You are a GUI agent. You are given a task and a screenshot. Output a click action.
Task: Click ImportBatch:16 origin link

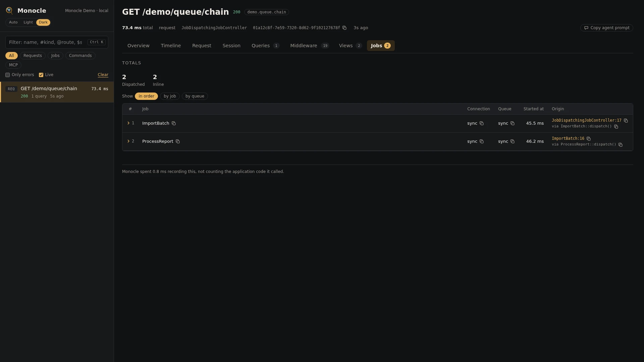[568, 138]
